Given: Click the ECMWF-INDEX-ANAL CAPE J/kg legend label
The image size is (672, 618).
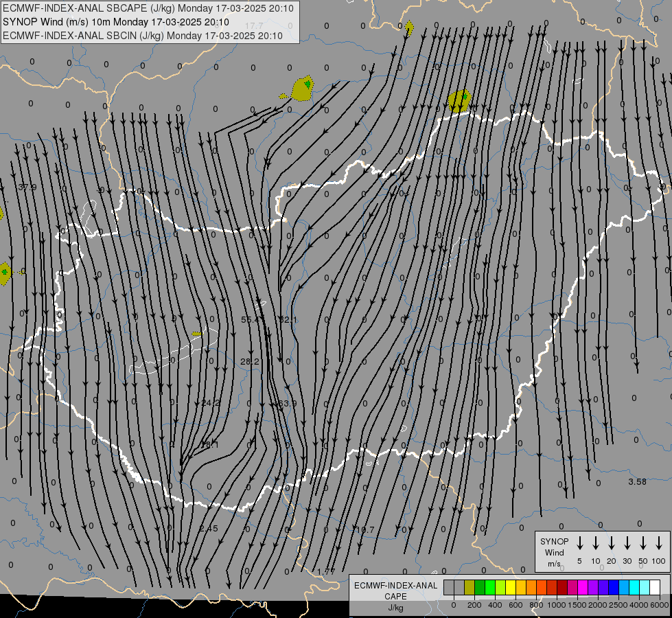Looking at the screenshot, I should pos(395,596).
